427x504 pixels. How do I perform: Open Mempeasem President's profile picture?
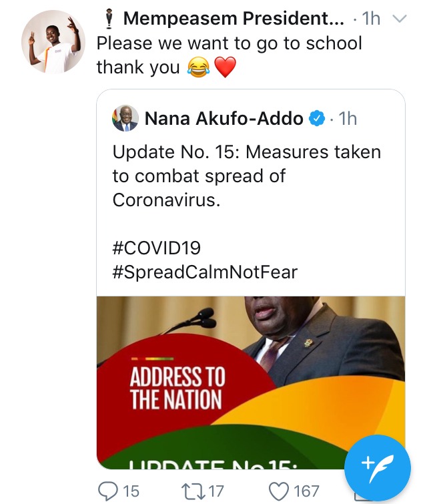[53, 41]
